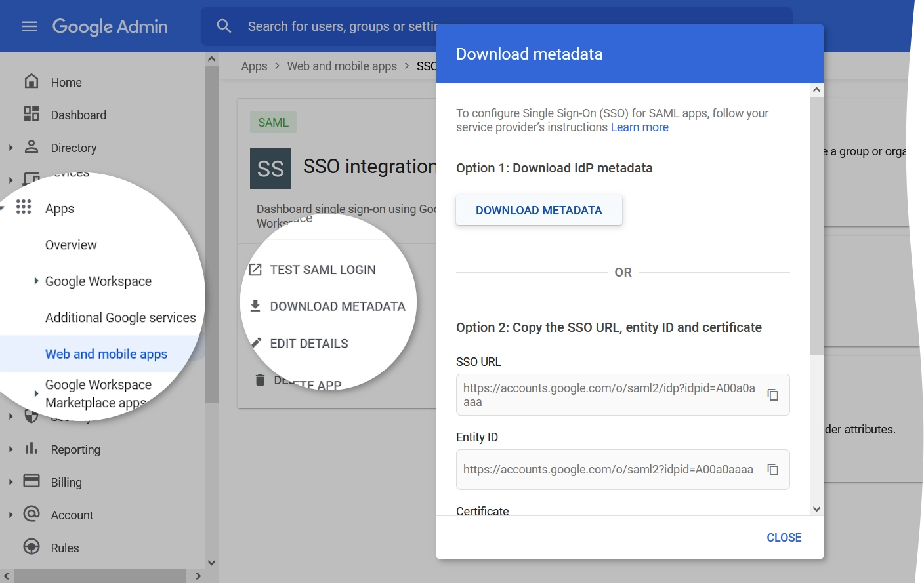
Task: Expand the Account section arrow
Action: point(10,515)
